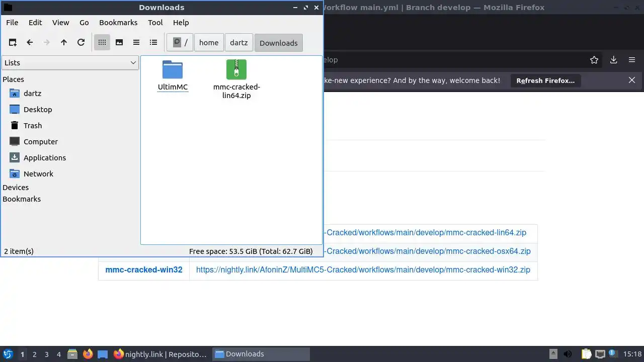Open the Edit menu
Image resolution: width=644 pixels, height=362 pixels.
[35, 23]
